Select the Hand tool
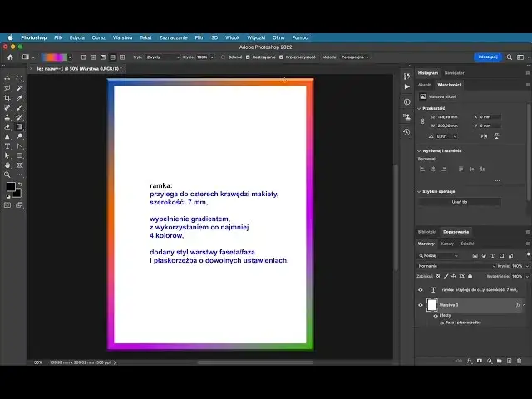Viewport: 532px width, 399px height. click(7, 165)
